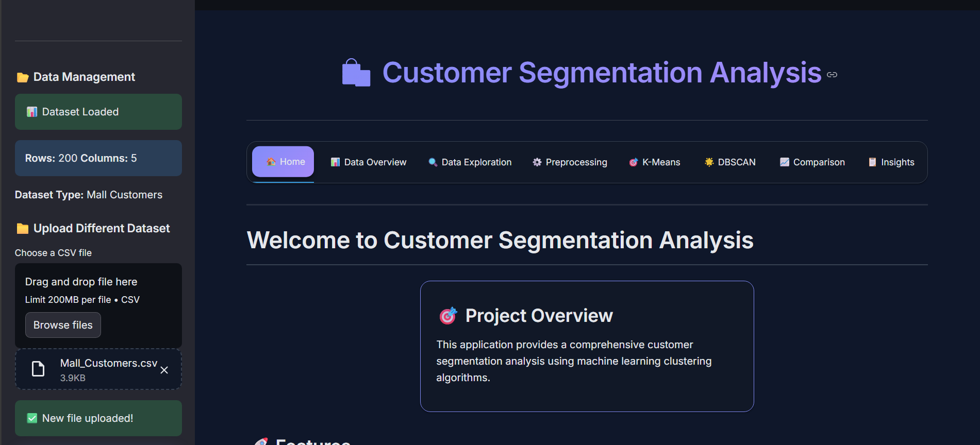Click the heading anchor link icon
The image size is (980, 445).
click(832, 75)
